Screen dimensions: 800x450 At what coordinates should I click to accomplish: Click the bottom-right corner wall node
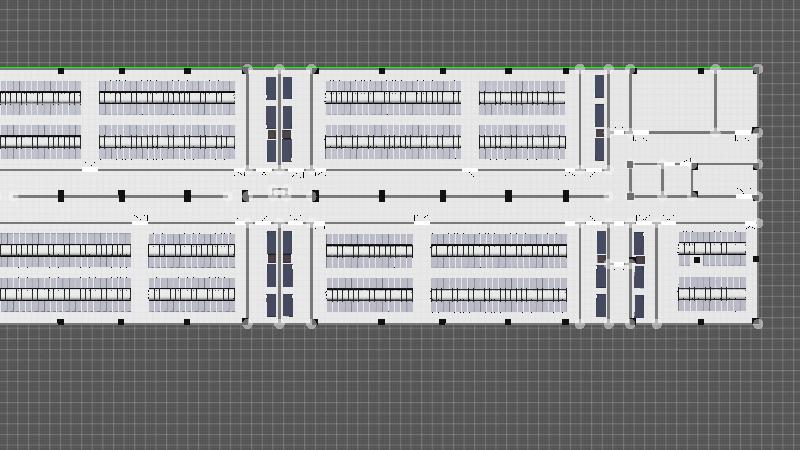click(x=757, y=323)
